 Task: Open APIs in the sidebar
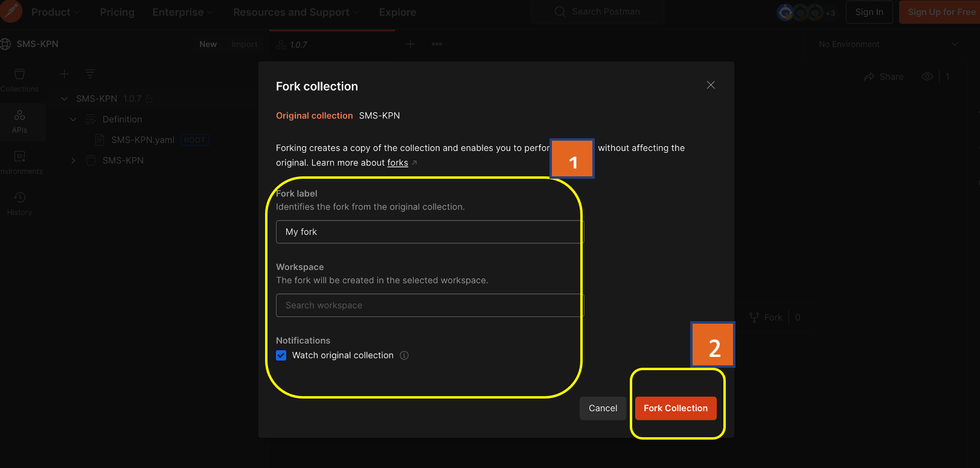(19, 121)
